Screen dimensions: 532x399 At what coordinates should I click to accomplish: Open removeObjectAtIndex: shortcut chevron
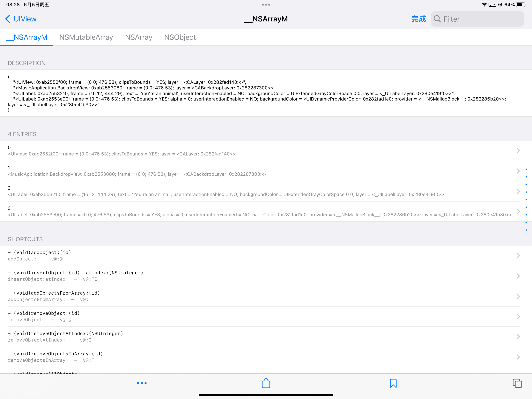518,336
